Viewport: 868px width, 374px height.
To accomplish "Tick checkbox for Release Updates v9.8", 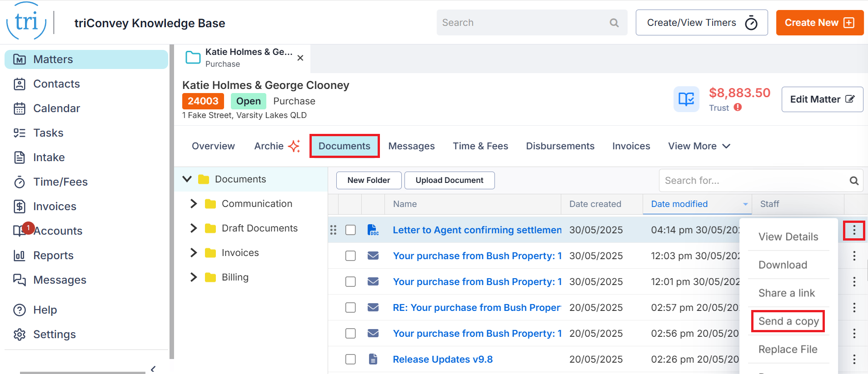I will (x=350, y=359).
